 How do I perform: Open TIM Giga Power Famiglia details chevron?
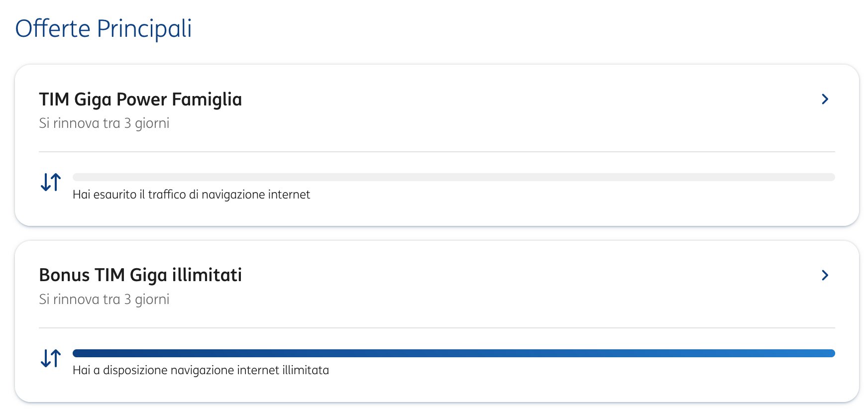point(825,99)
